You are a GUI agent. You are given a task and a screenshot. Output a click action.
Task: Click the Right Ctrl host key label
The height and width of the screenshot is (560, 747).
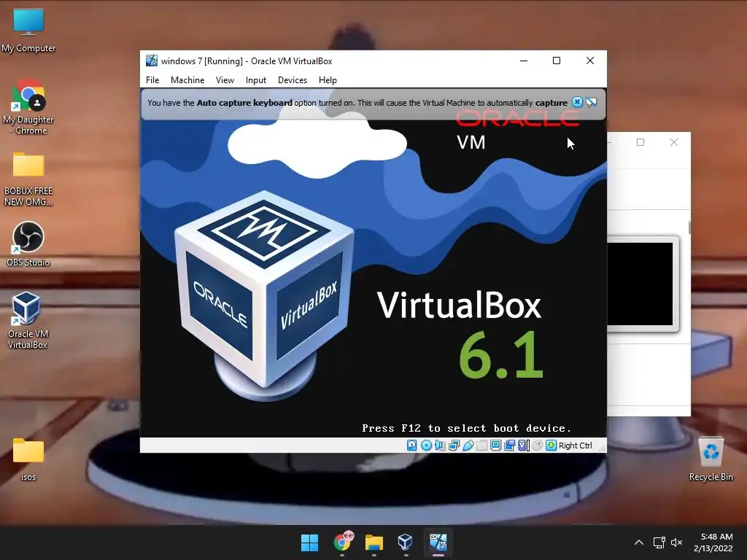[x=575, y=446]
